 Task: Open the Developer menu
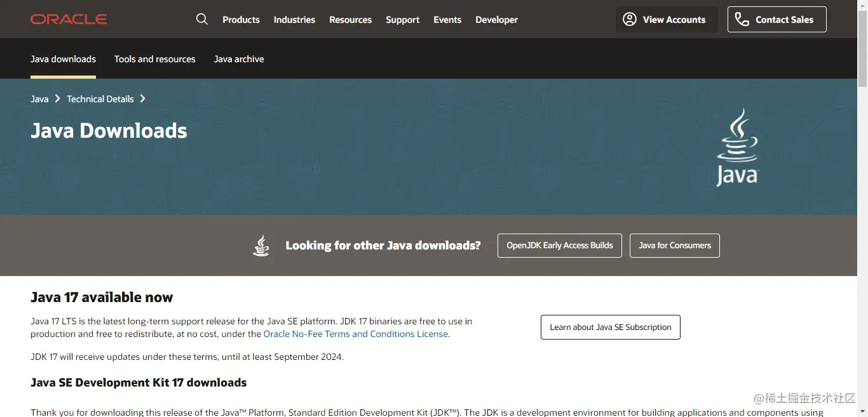(x=496, y=20)
